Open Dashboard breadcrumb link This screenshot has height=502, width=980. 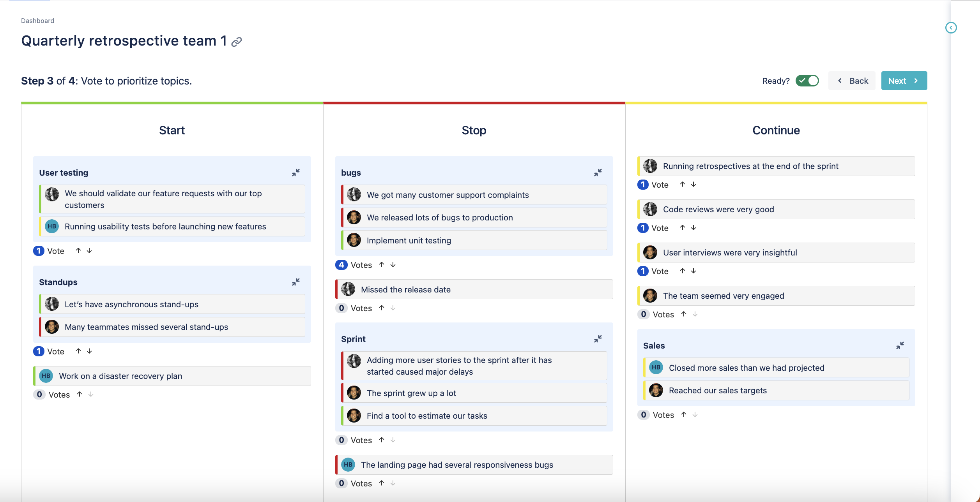pyautogui.click(x=37, y=21)
